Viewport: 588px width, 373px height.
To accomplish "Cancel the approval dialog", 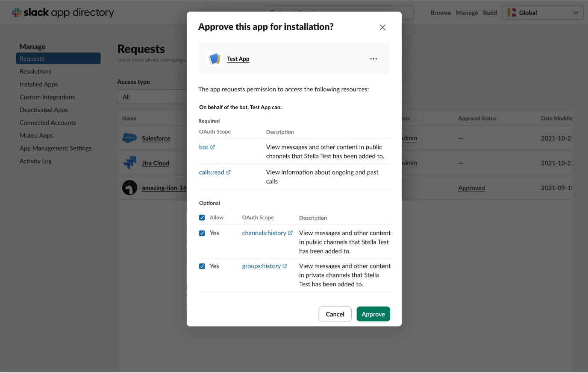I will [335, 314].
